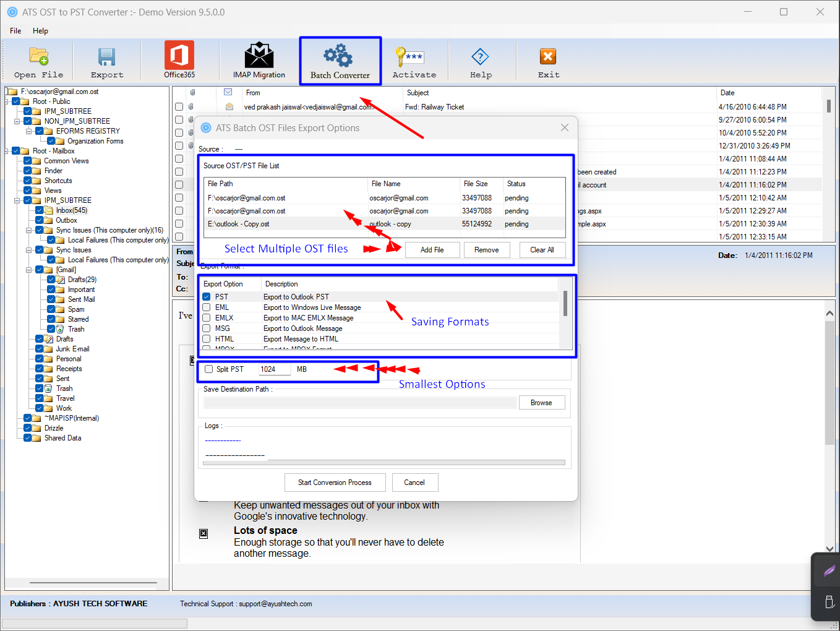Click the opened mail icon in first message row

tap(229, 107)
